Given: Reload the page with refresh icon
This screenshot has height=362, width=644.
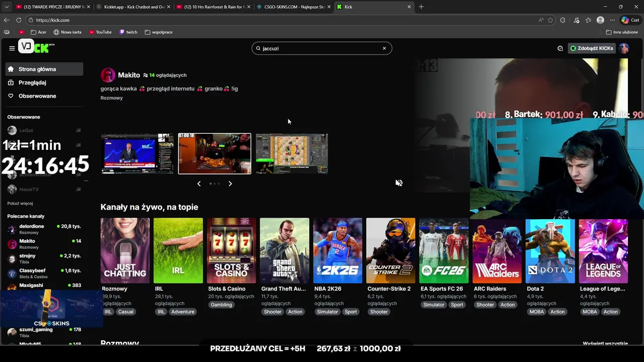Looking at the screenshot, I should (x=19, y=20).
